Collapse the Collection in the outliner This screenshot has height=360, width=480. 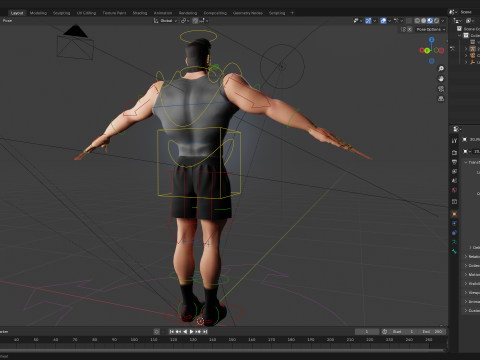click(460, 35)
